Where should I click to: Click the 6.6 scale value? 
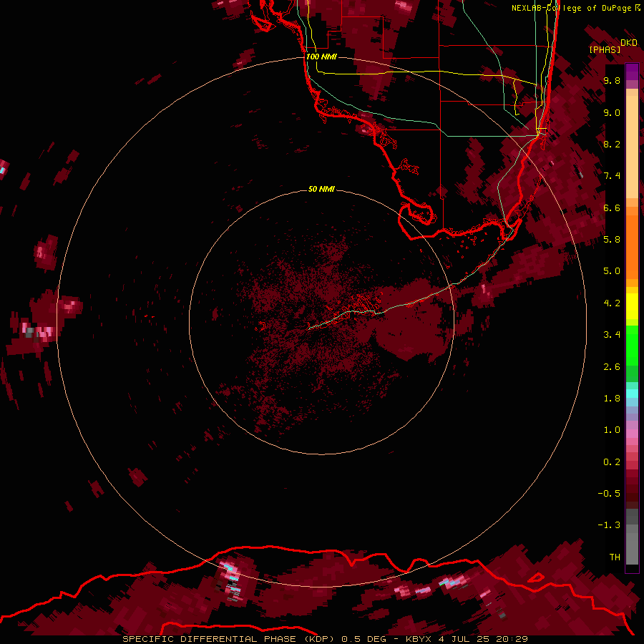coord(612,208)
